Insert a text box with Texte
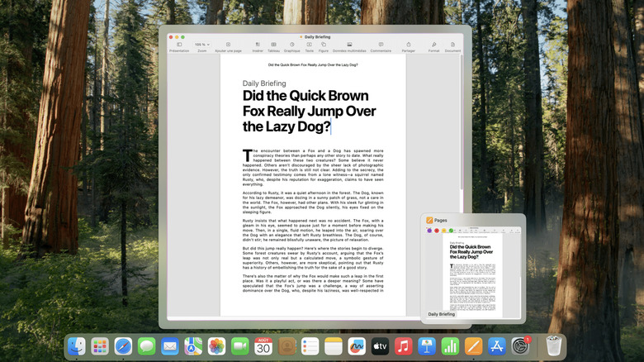The image size is (644, 362). [x=310, y=47]
